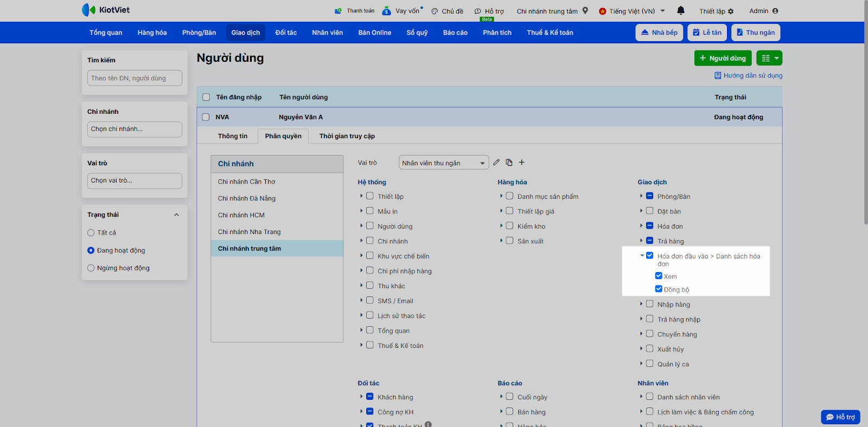Click the plus icon to add role
The width and height of the screenshot is (868, 427).
[522, 163]
